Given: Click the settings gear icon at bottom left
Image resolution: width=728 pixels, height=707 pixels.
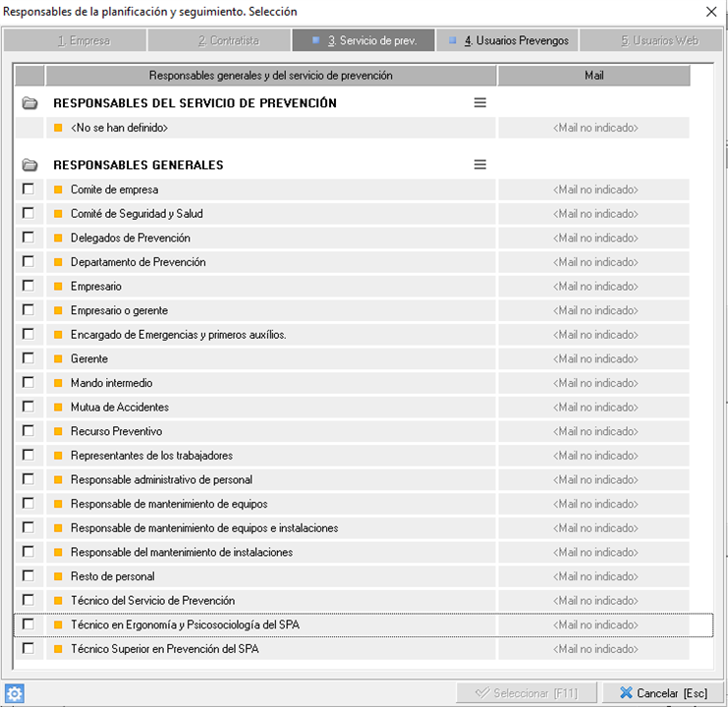Looking at the screenshot, I should click(x=14, y=693).
